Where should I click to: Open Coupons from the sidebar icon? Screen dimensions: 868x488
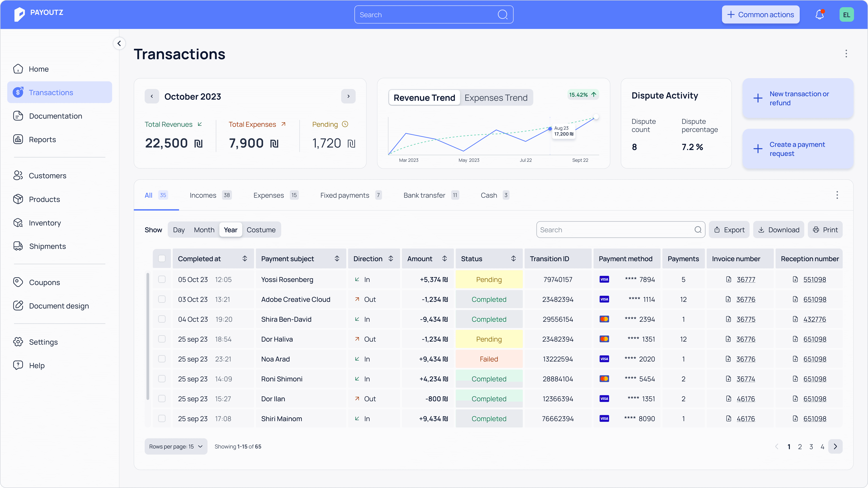[x=18, y=282]
